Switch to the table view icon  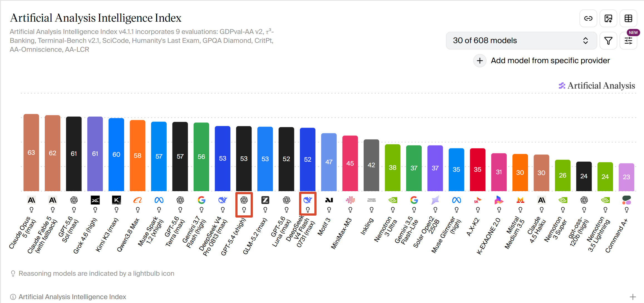(628, 18)
